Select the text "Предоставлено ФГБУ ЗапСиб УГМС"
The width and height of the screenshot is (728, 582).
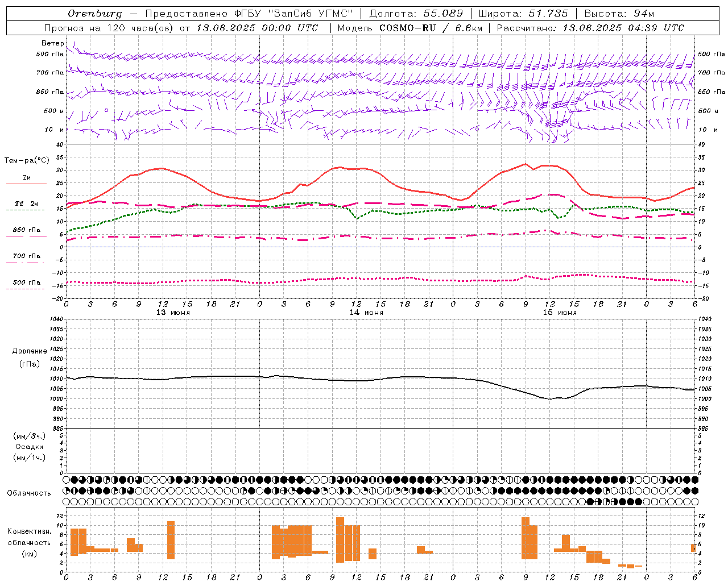click(x=249, y=14)
